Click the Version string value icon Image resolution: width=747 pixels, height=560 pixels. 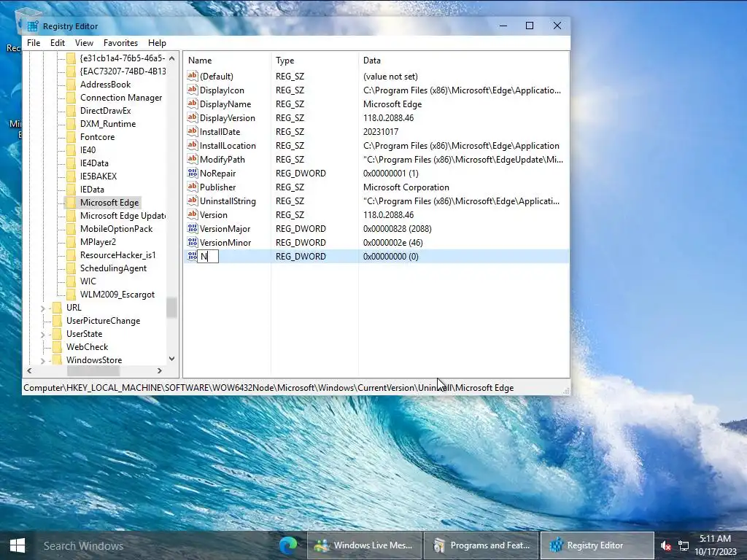pyautogui.click(x=192, y=215)
